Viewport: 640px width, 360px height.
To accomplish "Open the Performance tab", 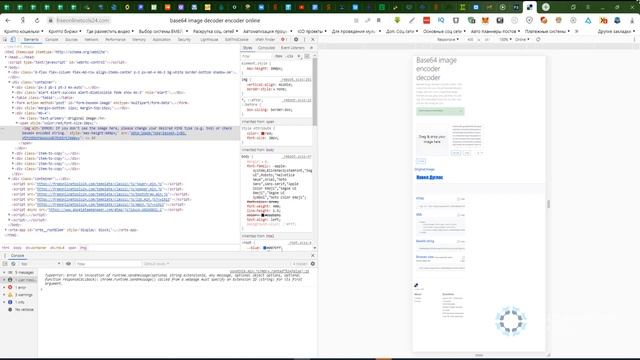I will point(116,40).
